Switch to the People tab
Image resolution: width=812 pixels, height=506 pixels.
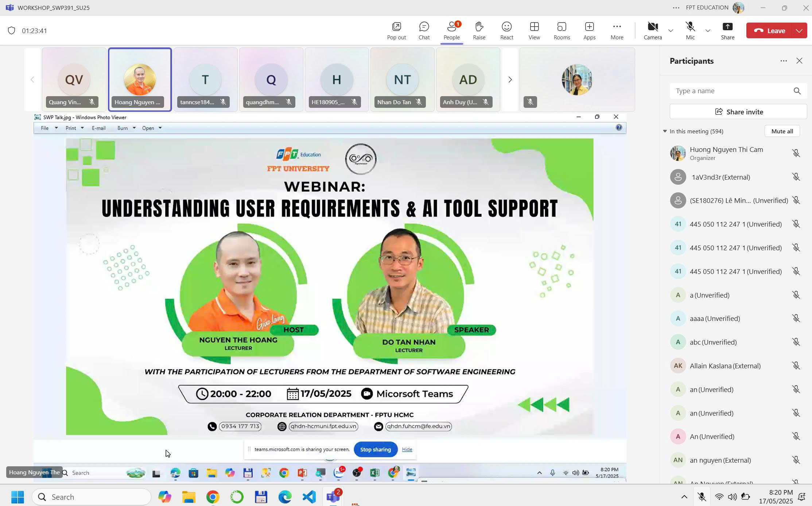[x=451, y=31]
